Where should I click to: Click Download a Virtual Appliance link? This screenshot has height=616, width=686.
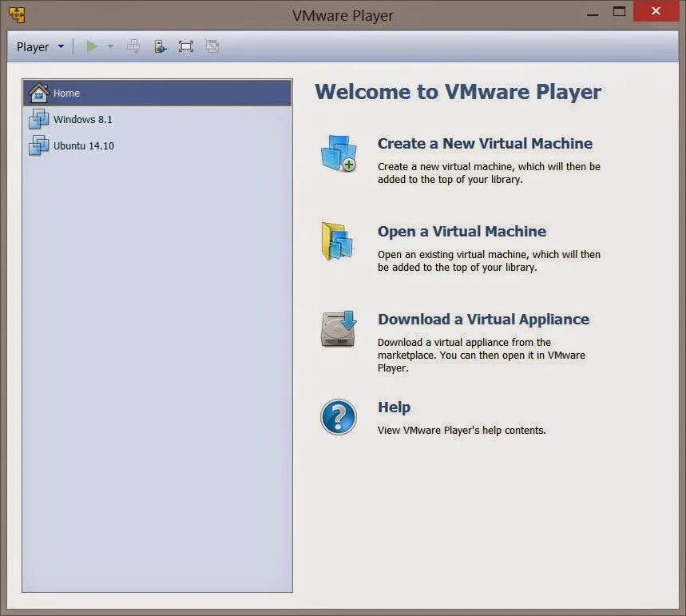coord(483,319)
